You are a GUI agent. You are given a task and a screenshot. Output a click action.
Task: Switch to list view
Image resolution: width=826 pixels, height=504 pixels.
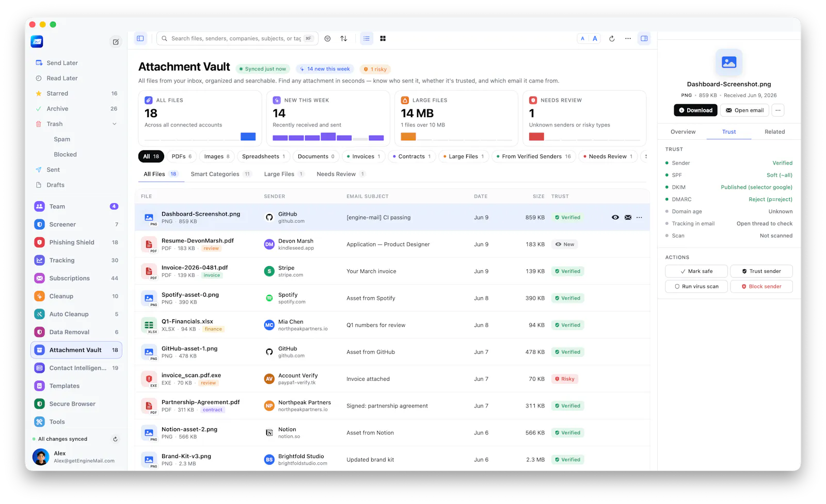367,38
